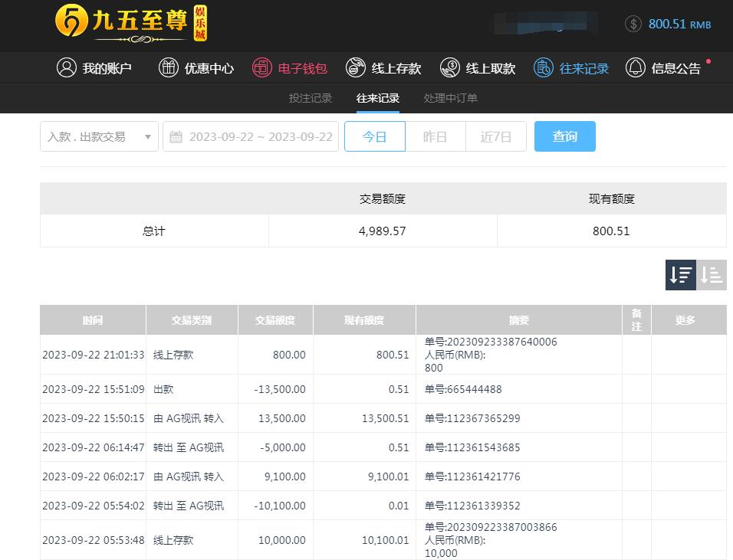Choose 昨日 quick date filter
Screen dimensions: 733x560
pos(435,136)
